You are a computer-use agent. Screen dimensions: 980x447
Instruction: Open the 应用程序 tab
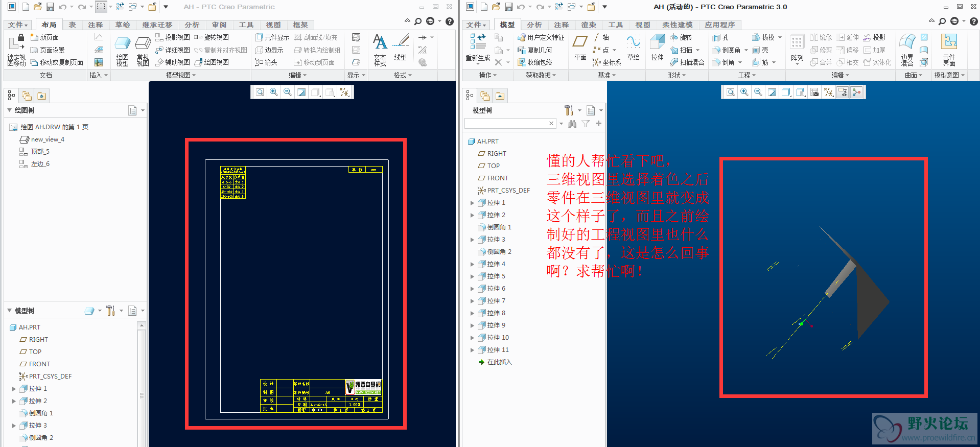tap(720, 25)
